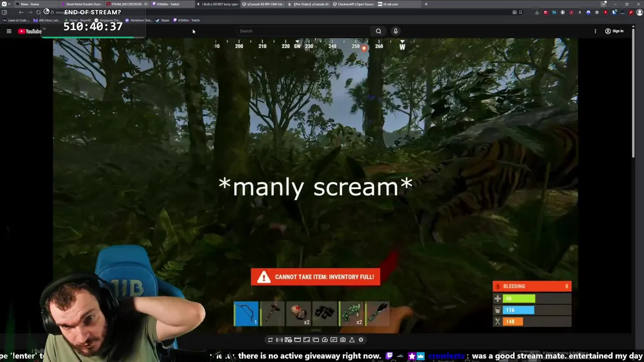Open a new browser tab
The image size is (644, 362).
[x=426, y=4]
